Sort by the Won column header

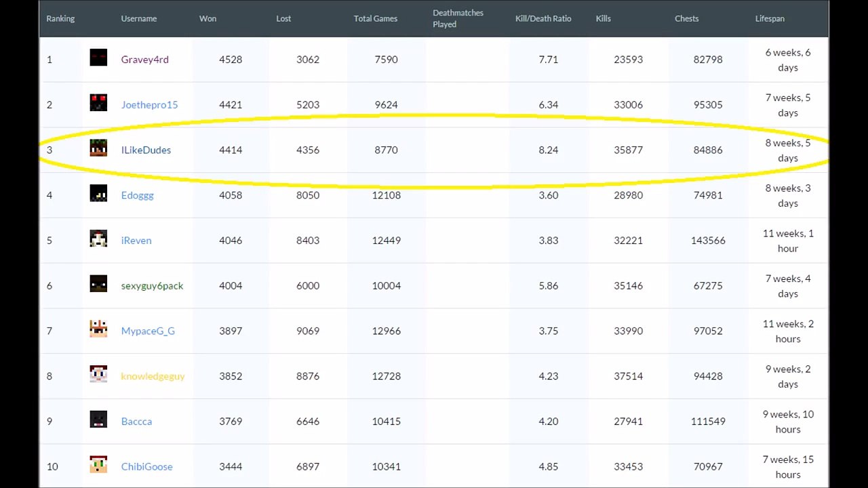click(x=208, y=19)
